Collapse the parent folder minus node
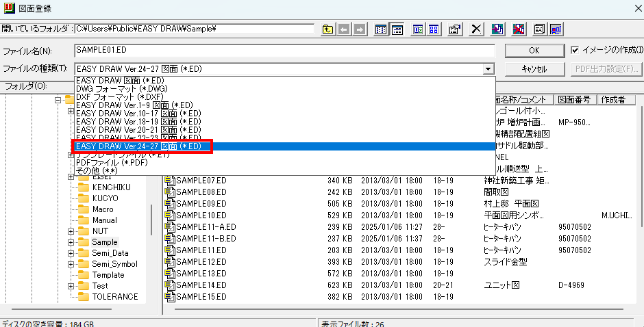The width and height of the screenshot is (644, 327). pos(57,100)
